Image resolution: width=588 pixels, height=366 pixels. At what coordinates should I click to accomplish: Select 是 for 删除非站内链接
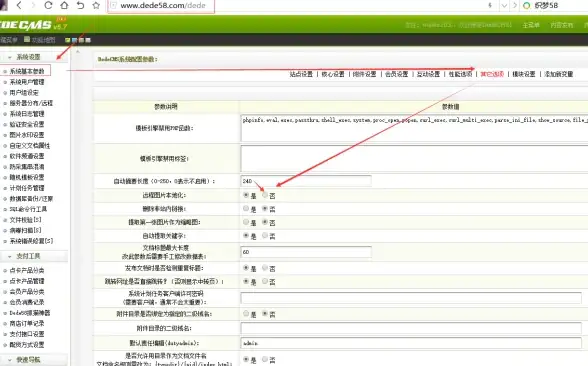246,208
